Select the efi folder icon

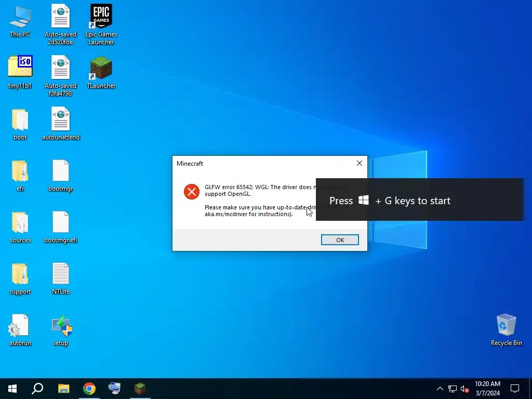coord(20,176)
